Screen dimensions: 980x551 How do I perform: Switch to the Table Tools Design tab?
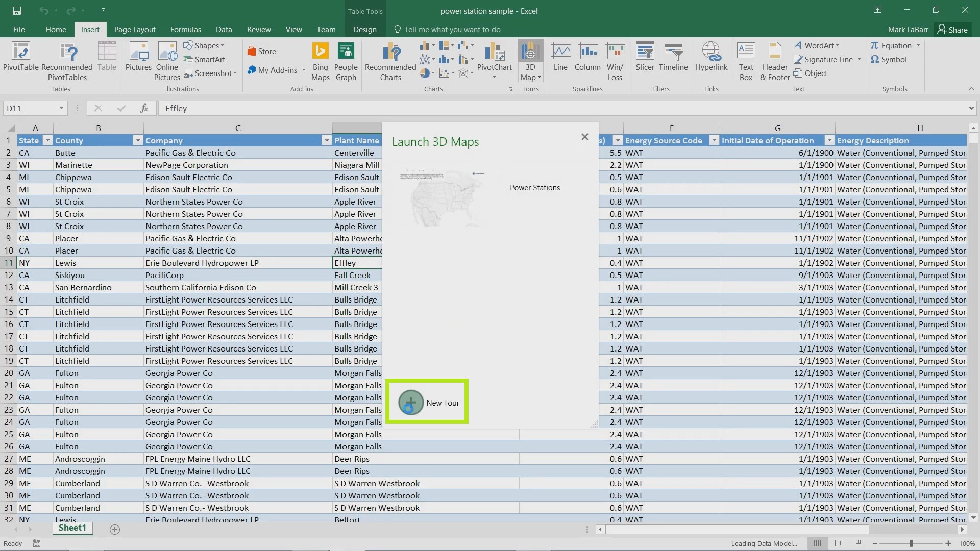pyautogui.click(x=365, y=30)
